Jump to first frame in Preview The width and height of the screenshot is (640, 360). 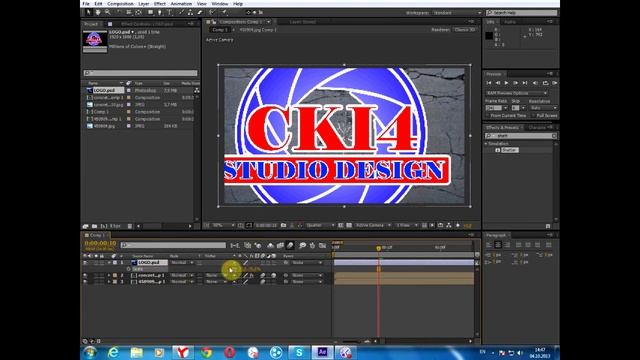point(489,83)
